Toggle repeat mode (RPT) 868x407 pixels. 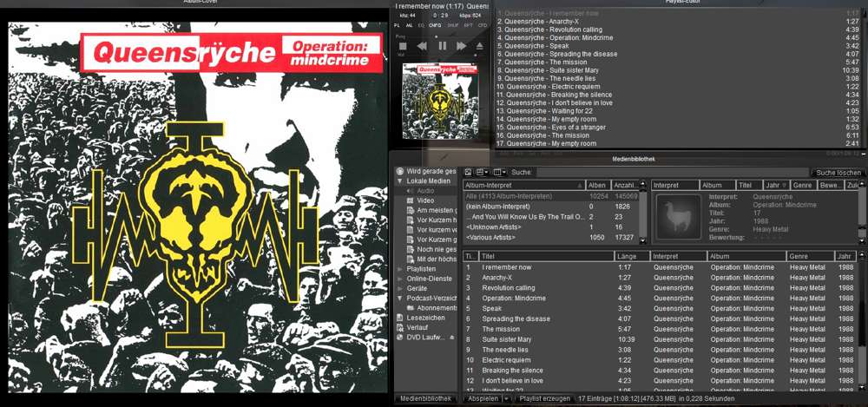point(469,26)
